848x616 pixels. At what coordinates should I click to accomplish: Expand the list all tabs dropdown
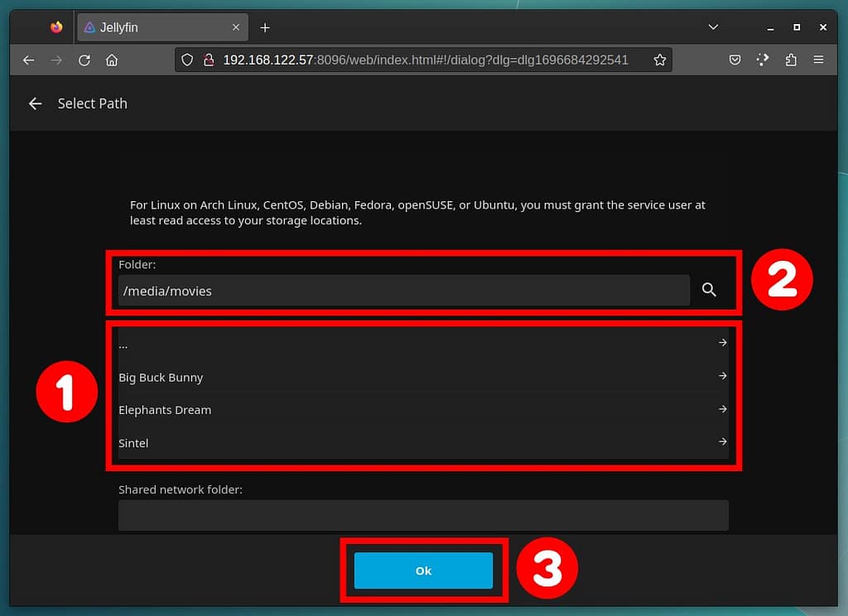pos(713,27)
